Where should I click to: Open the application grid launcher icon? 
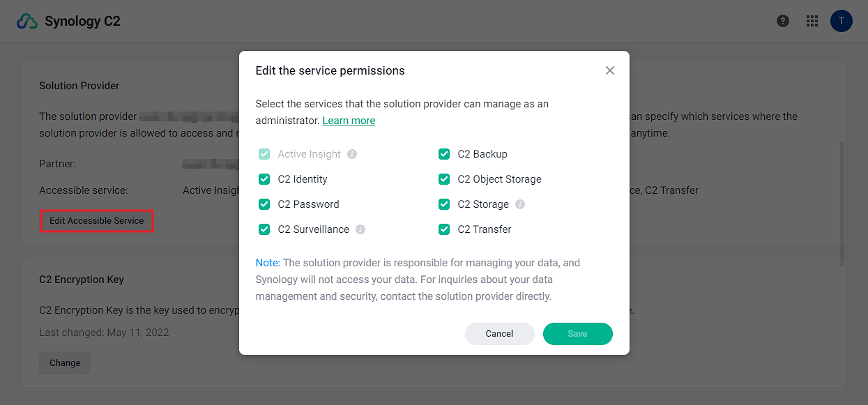(x=812, y=21)
